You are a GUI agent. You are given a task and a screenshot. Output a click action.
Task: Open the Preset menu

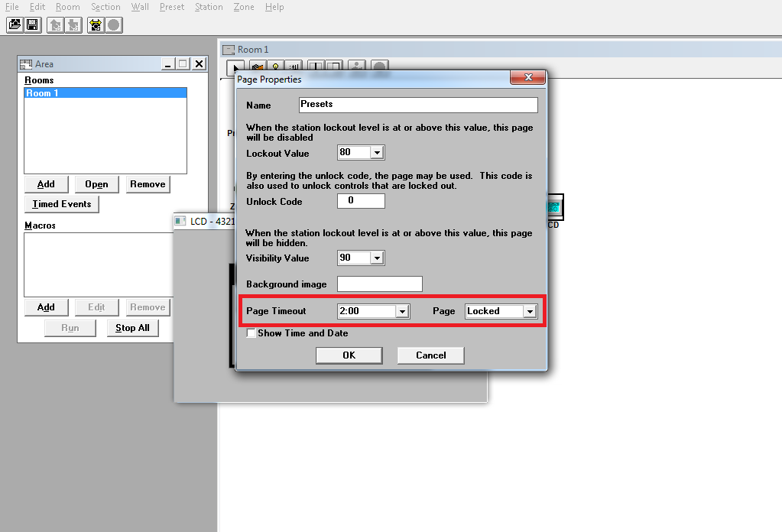point(172,7)
